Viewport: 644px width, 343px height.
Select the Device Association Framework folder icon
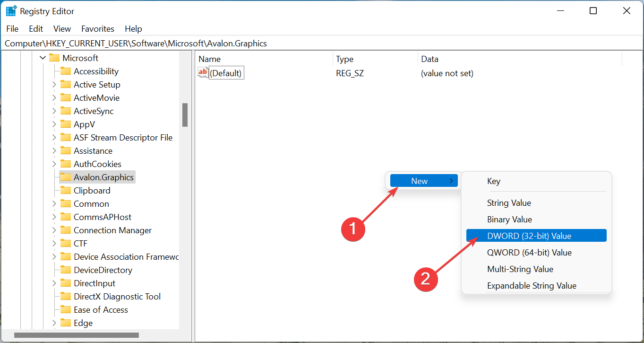[x=66, y=257]
